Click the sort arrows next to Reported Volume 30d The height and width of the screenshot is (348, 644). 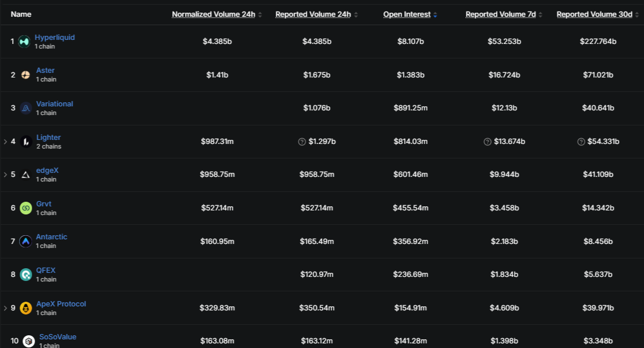point(637,15)
